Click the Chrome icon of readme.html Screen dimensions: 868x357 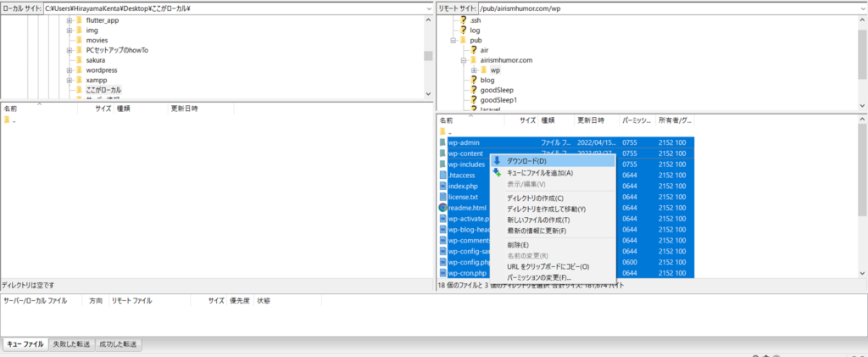tap(442, 208)
